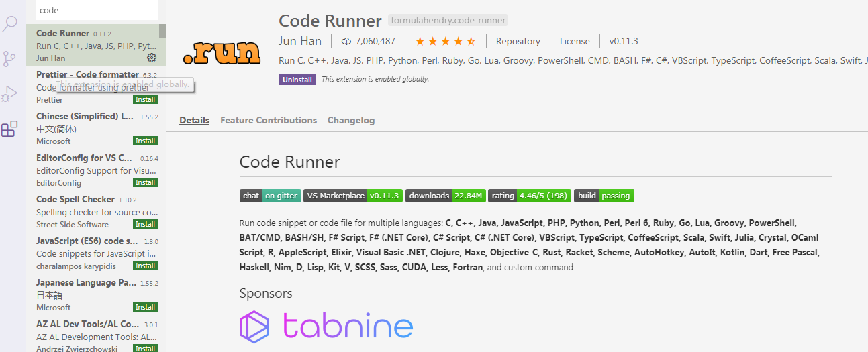The width and height of the screenshot is (868, 352).
Task: Click the chat on gitter badge
Action: click(271, 196)
